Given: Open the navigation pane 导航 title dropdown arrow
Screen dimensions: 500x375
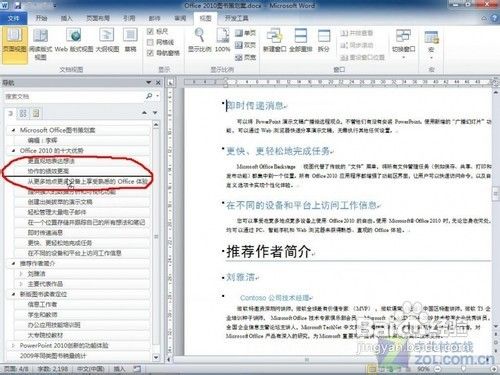Looking at the screenshot, I should point(148,82).
